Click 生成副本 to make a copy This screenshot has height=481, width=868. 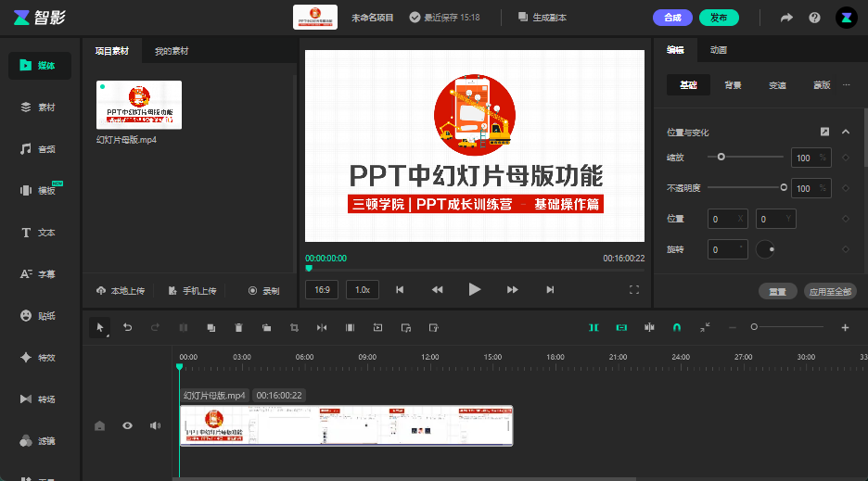click(542, 18)
